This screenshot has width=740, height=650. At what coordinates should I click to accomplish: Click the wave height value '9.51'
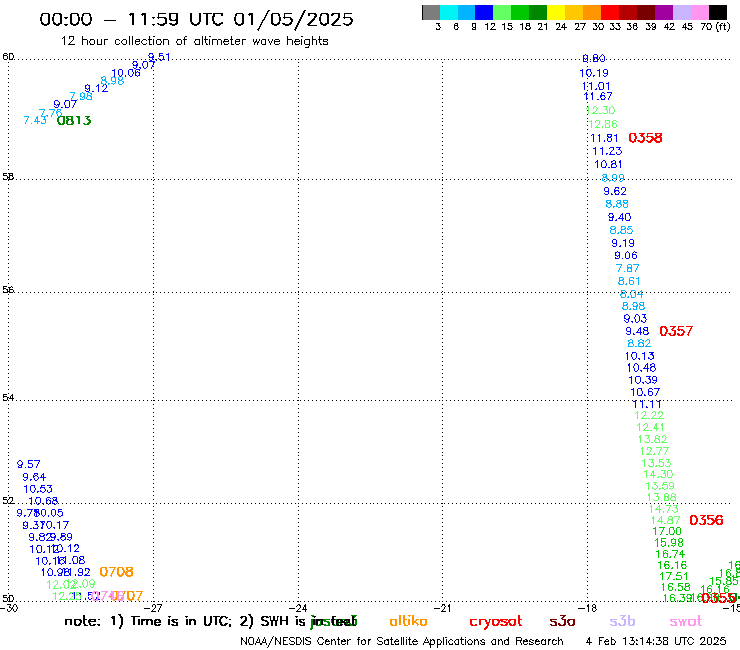click(x=159, y=57)
